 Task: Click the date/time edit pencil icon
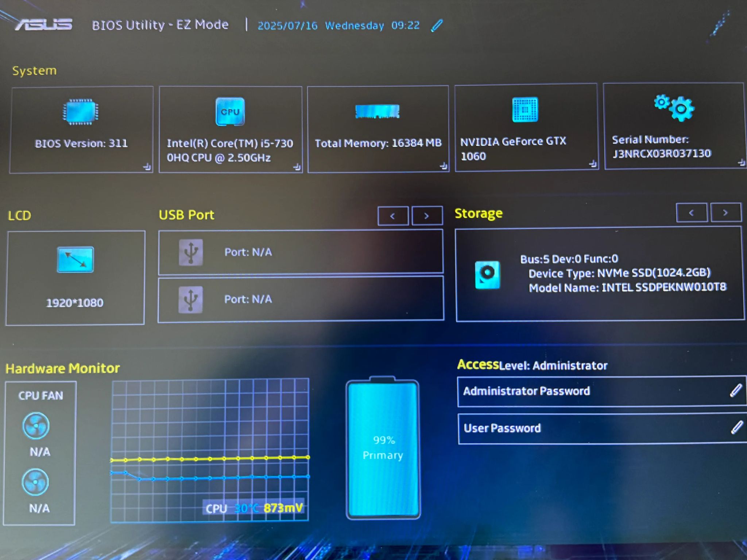pyautogui.click(x=437, y=26)
